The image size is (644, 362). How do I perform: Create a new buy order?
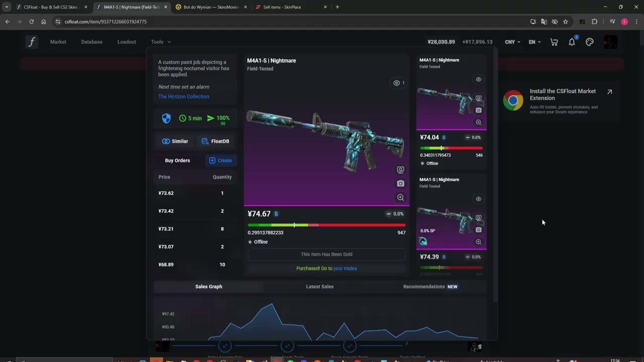220,160
